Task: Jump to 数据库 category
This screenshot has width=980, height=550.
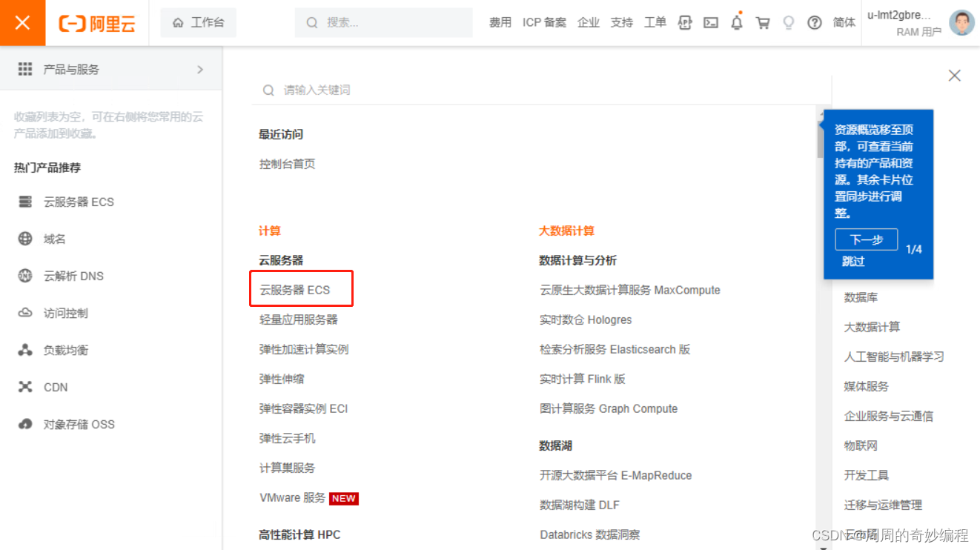Action: [861, 297]
